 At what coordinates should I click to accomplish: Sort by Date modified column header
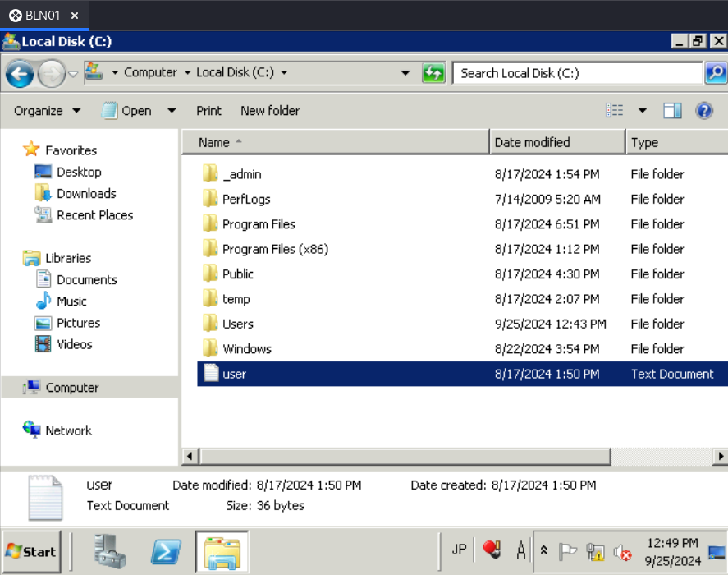[557, 142]
